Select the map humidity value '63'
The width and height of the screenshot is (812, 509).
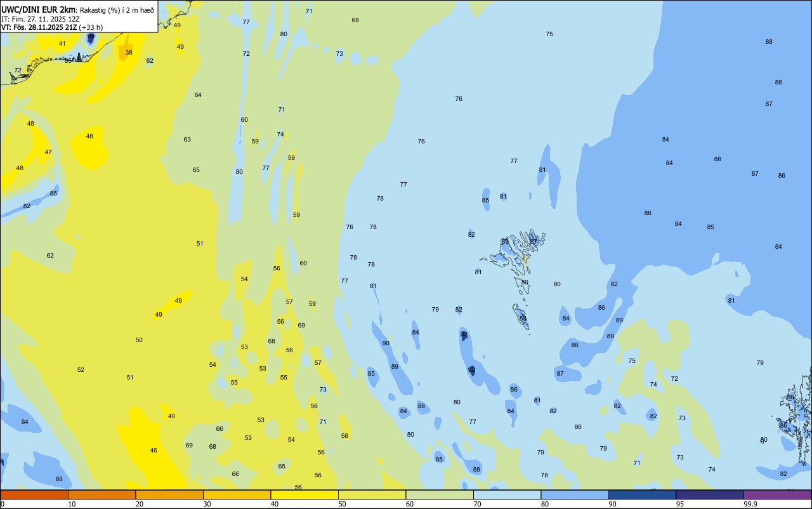(187, 140)
